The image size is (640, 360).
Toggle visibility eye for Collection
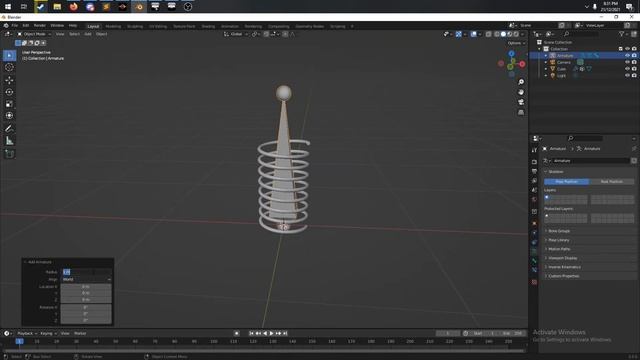pyautogui.click(x=627, y=49)
